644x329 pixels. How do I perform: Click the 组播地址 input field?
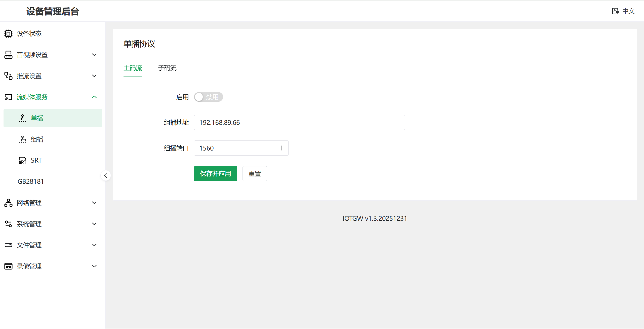pos(299,123)
